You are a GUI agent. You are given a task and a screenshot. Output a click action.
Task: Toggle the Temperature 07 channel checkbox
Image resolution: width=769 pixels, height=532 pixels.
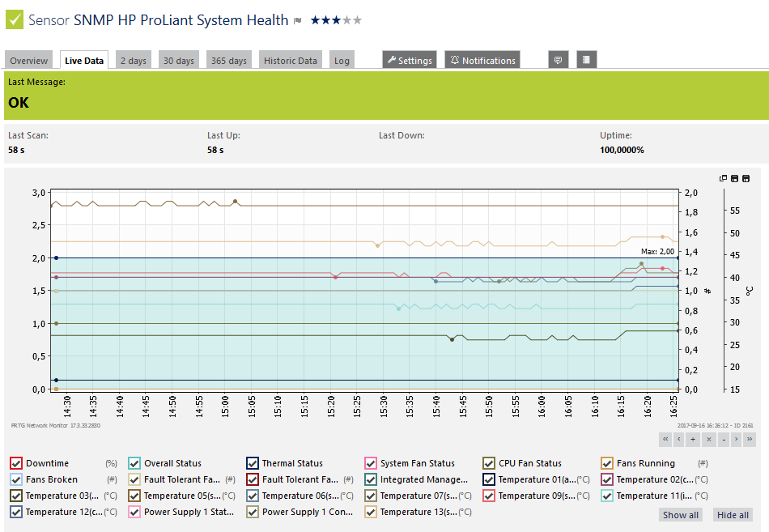[371, 496]
